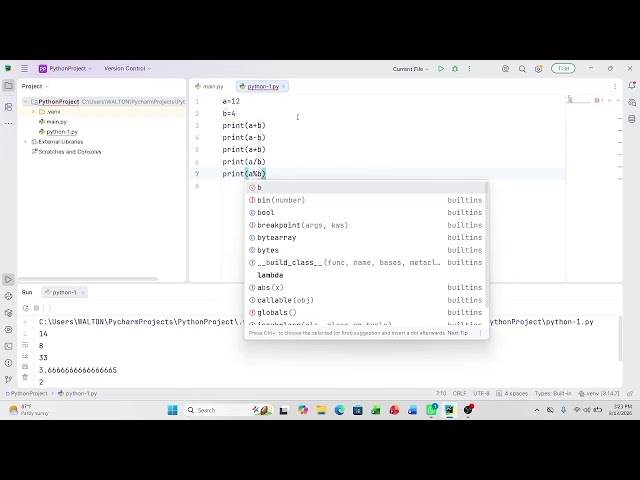Open the Project tool window icon
Screen dimensions: 640x480
coord(8,86)
